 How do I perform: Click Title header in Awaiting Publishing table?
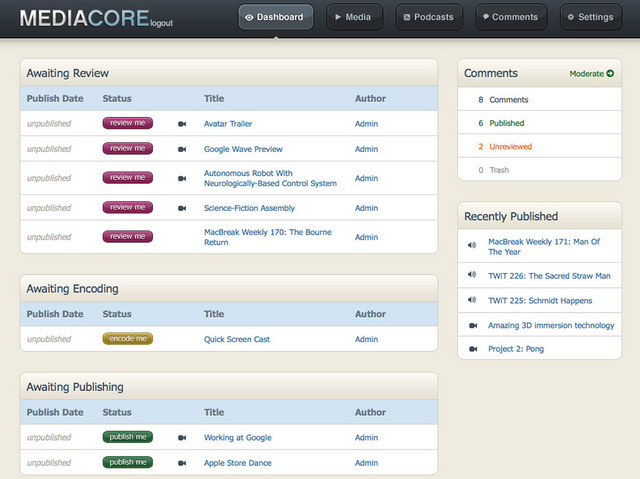pyautogui.click(x=214, y=412)
